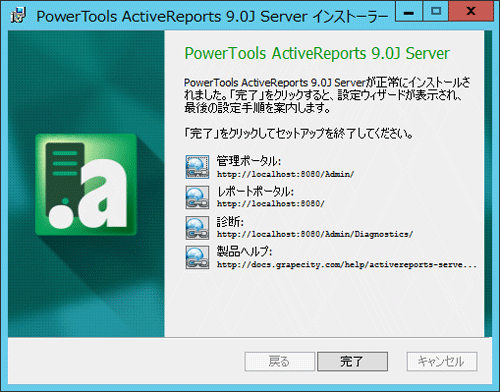Screen dimensions: 500x392
Task: Click the 「完了」をクリックしてセットアップを終了 text
Action: [299, 134]
